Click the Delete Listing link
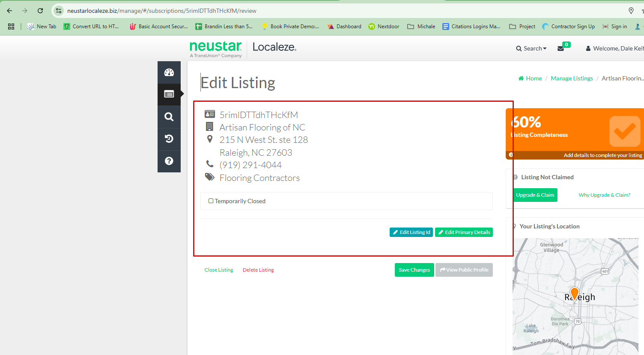This screenshot has width=644, height=355. tap(258, 270)
